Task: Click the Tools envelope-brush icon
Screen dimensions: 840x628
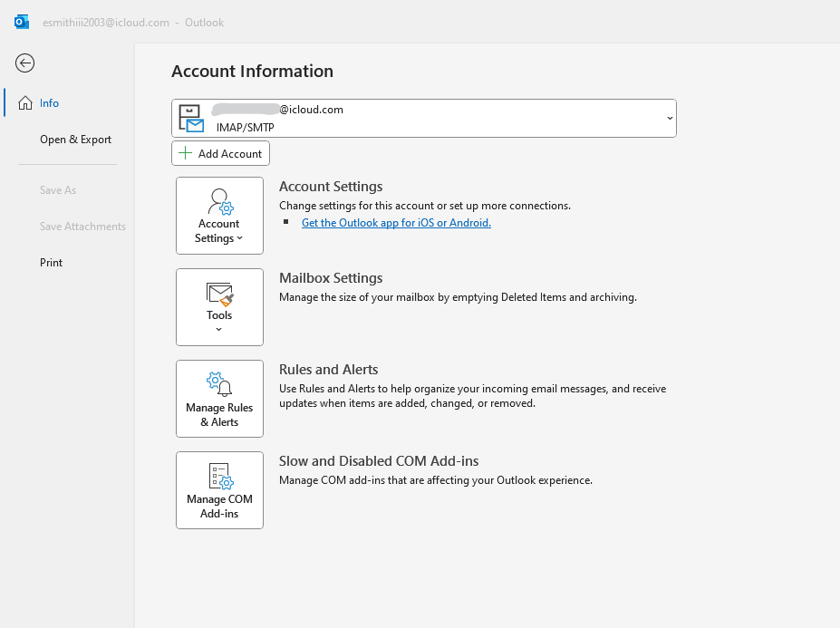Action: 220,295
